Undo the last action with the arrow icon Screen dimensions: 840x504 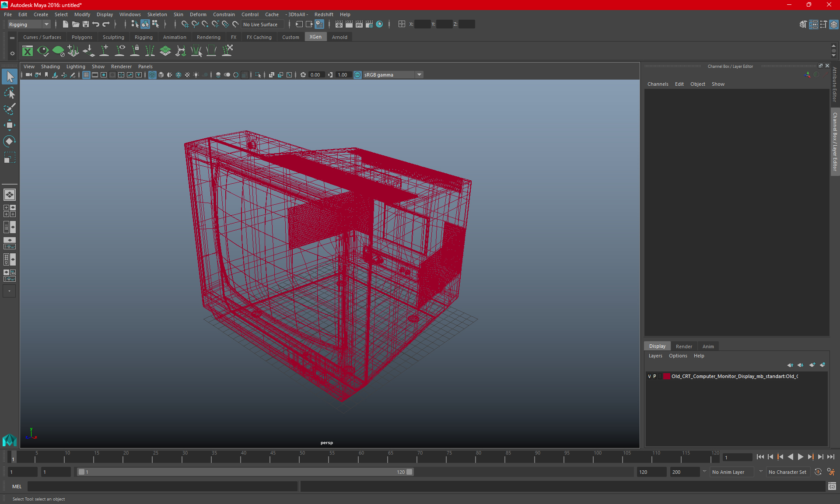click(x=96, y=24)
